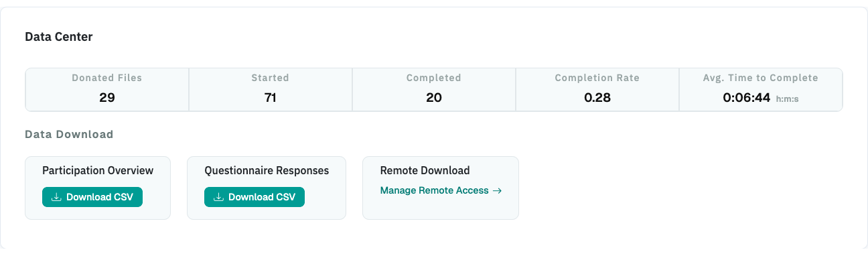Select the Started statistic cell

(x=271, y=89)
